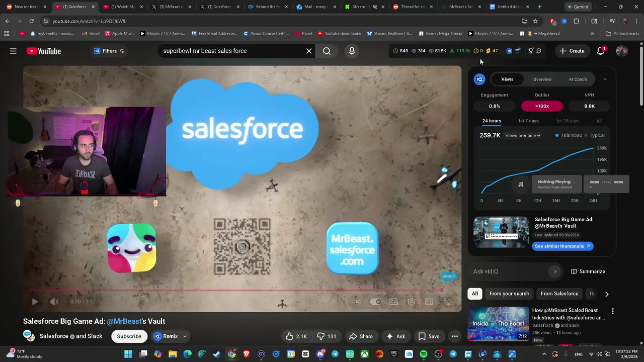Clear the search query with X
The image size is (644, 362).
[x=309, y=51]
